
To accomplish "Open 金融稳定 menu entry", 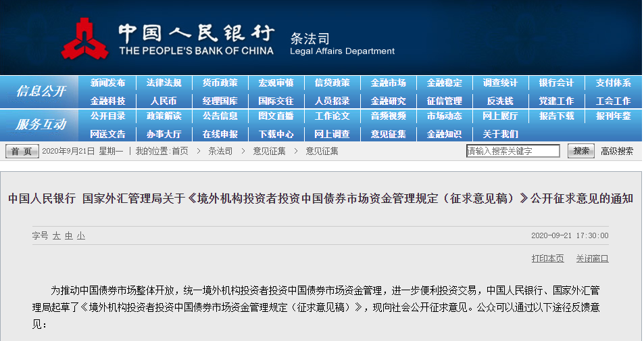I will 444,83.
